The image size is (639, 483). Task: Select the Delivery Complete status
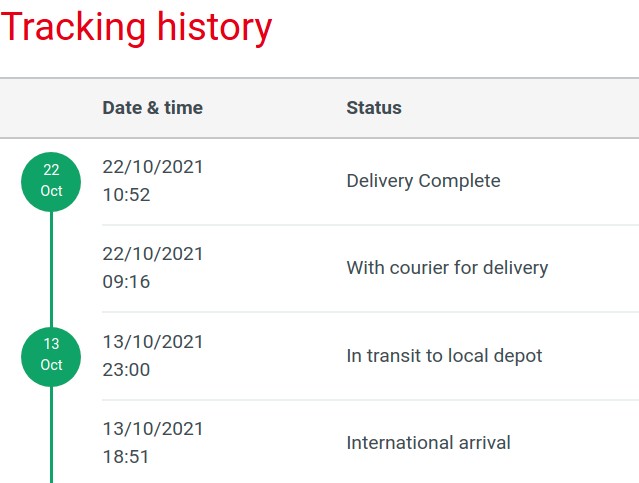click(423, 181)
